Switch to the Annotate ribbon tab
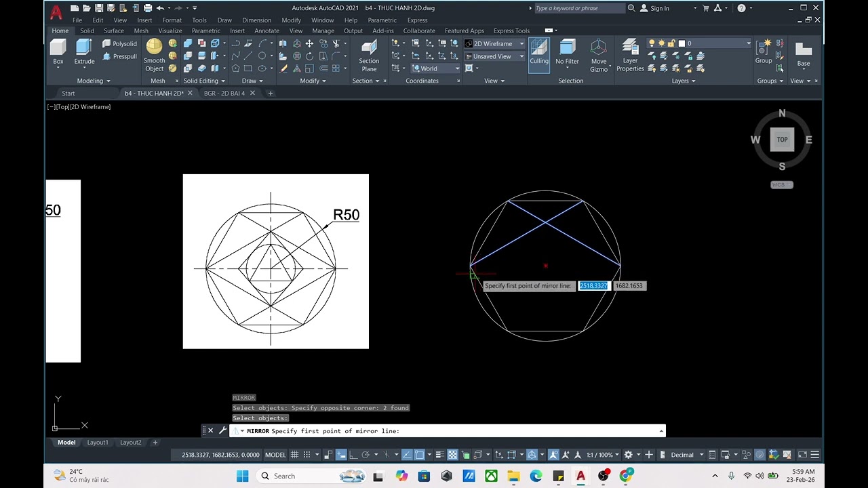The height and width of the screenshot is (488, 868). coord(267,30)
